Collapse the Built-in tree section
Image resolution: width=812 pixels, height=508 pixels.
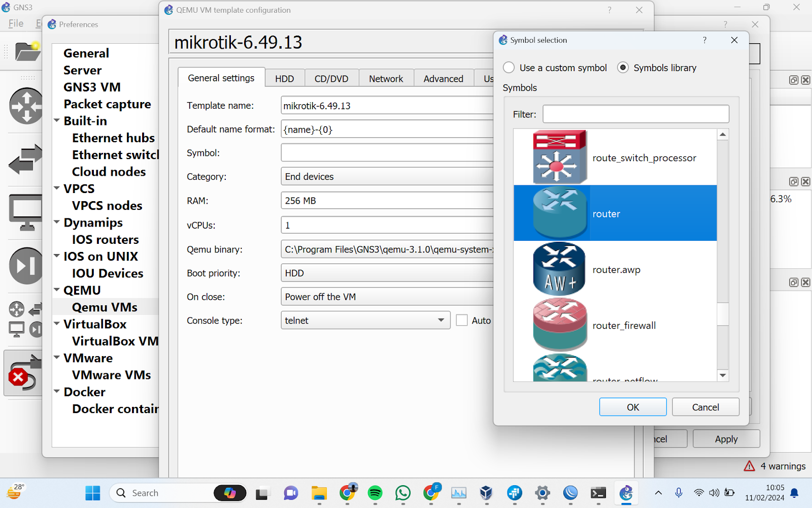tap(57, 120)
